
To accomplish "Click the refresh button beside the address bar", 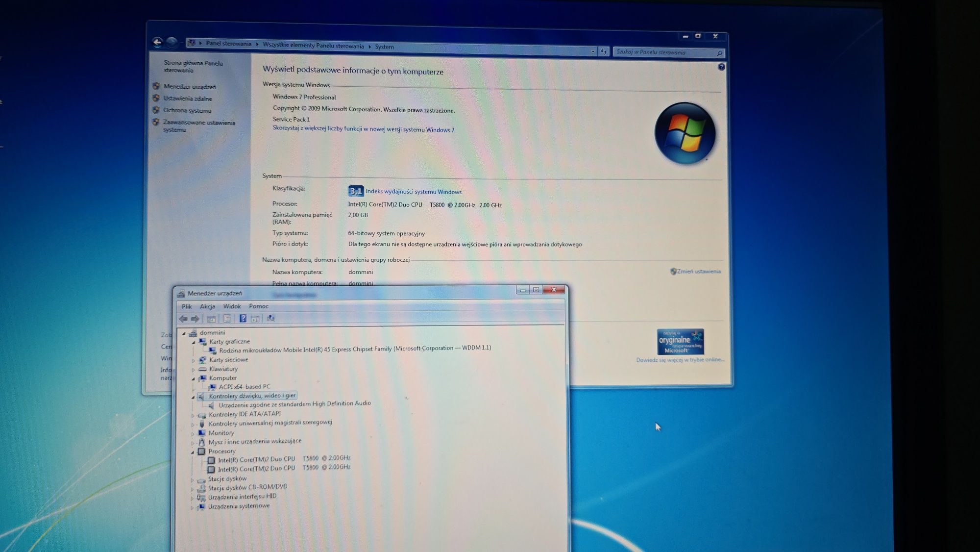I will [604, 51].
